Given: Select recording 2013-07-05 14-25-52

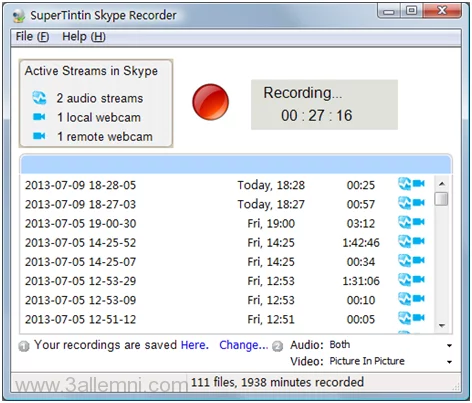Looking at the screenshot, I should click(227, 242).
